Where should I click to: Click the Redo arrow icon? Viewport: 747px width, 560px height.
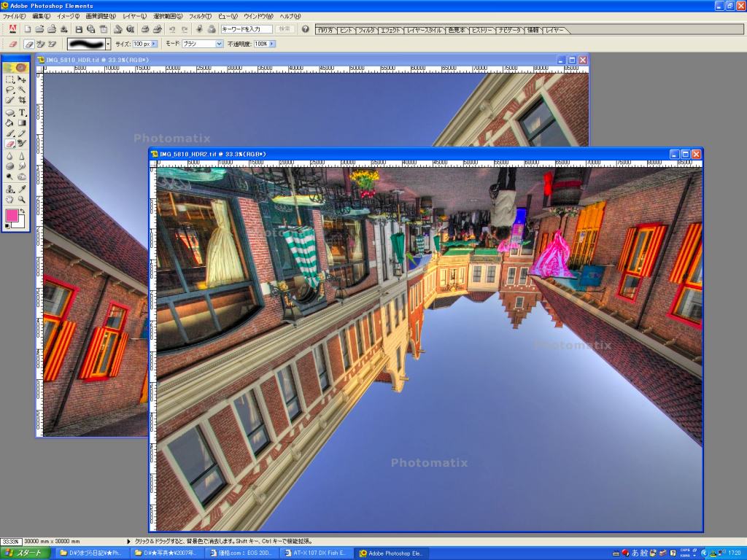pyautogui.click(x=185, y=29)
